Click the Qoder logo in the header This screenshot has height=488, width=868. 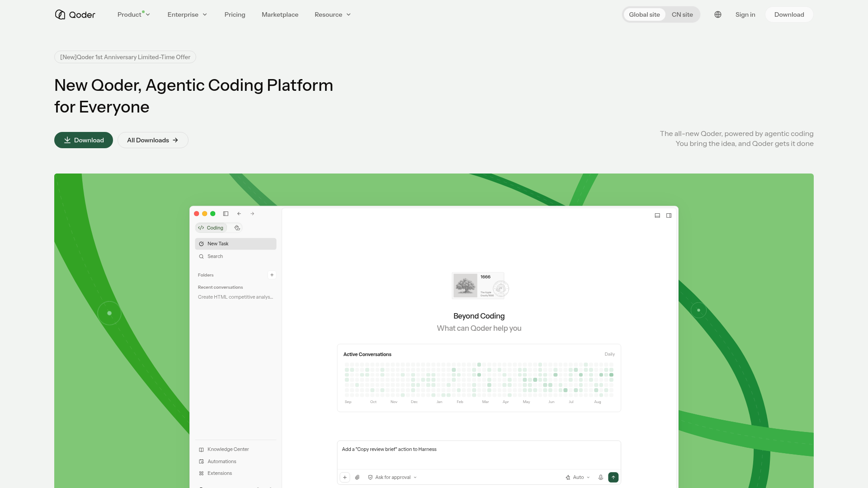[x=75, y=14]
